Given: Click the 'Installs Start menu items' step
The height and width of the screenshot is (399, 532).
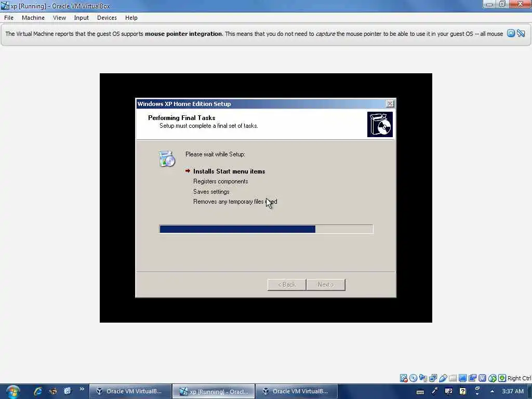Looking at the screenshot, I should (x=229, y=171).
